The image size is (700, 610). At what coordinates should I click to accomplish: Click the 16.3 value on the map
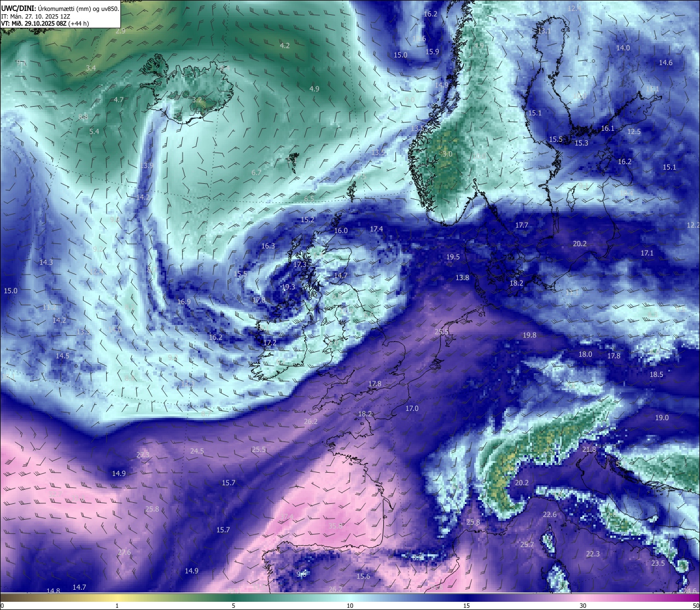(x=268, y=246)
